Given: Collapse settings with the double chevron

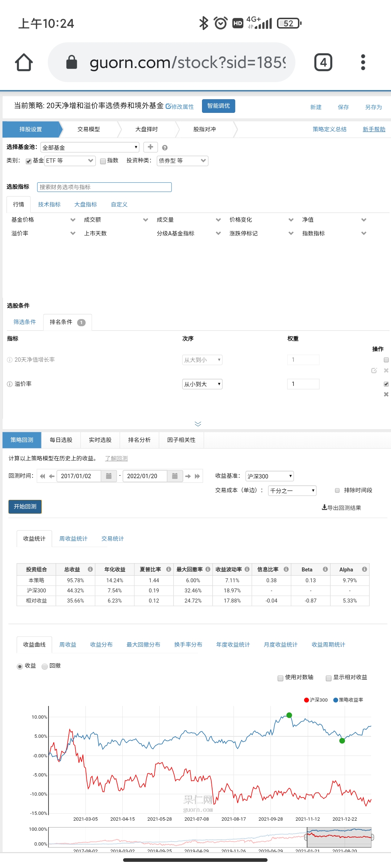Looking at the screenshot, I should tap(198, 424).
